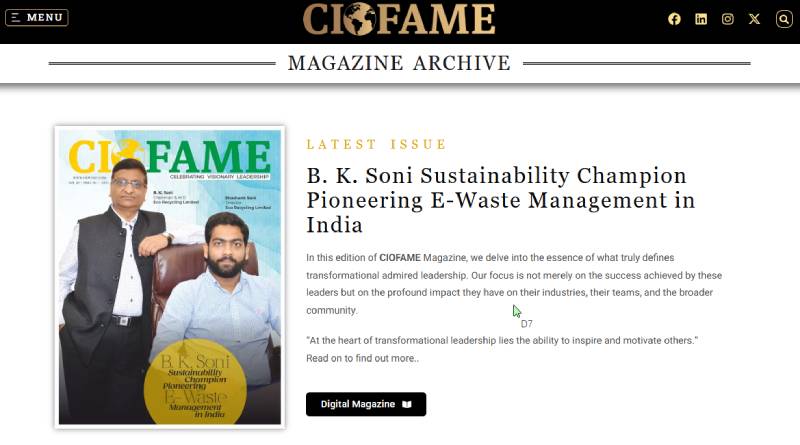Screen dimensions: 800x445
Task: Open the Instagram social icon
Action: tap(728, 19)
